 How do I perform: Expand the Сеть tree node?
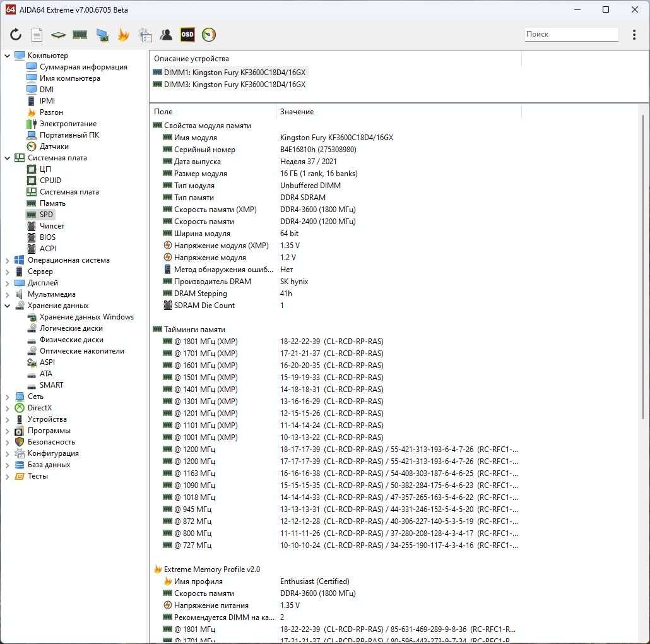(7, 397)
